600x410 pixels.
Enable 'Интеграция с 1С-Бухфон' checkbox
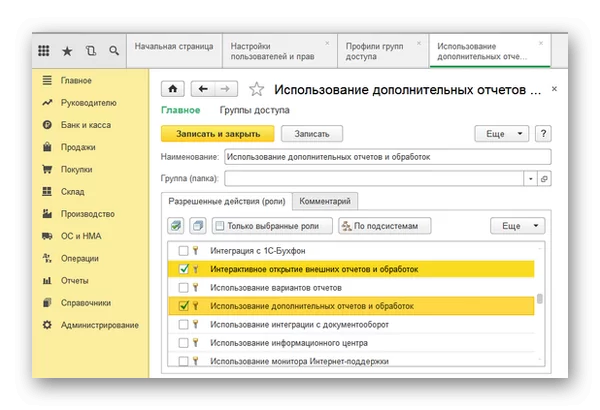point(182,251)
